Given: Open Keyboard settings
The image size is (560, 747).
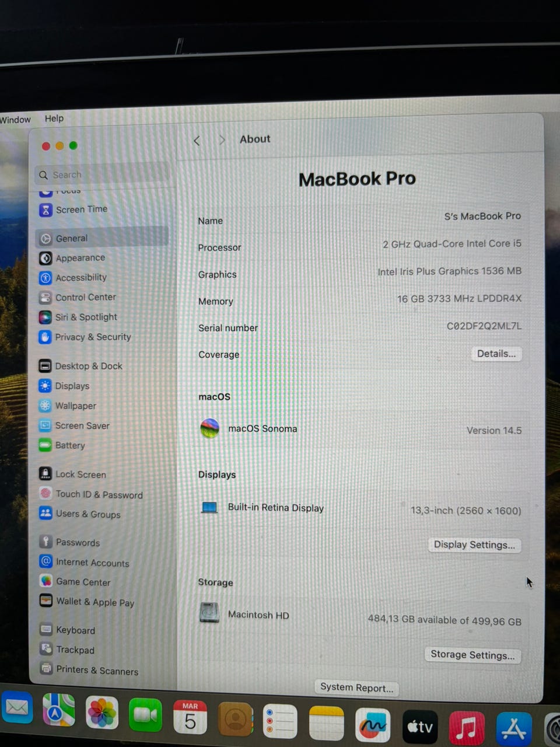Looking at the screenshot, I should (x=68, y=630).
